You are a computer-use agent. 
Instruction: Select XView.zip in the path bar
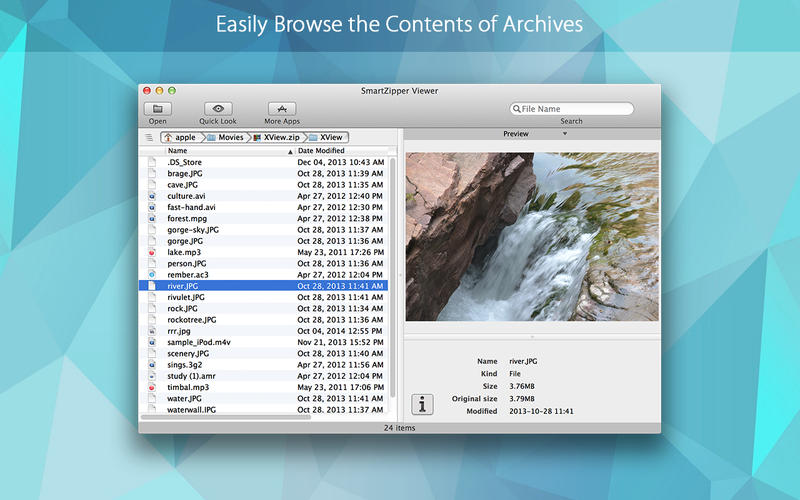pos(280,137)
